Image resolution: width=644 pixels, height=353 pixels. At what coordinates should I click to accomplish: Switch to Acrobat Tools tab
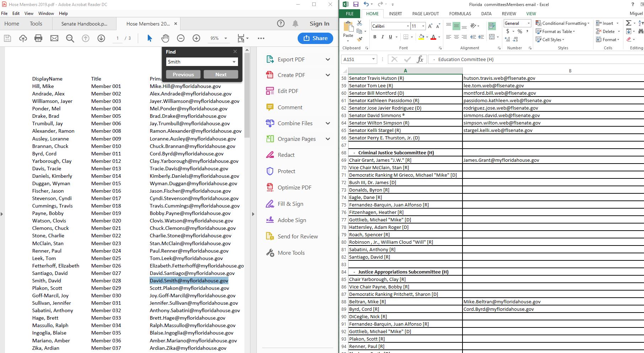click(x=36, y=24)
